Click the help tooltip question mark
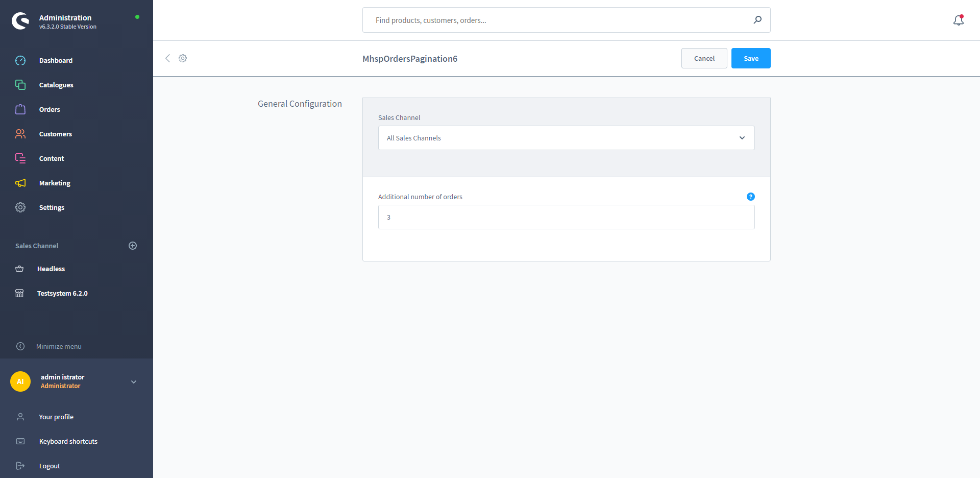The image size is (980, 478). point(750,197)
